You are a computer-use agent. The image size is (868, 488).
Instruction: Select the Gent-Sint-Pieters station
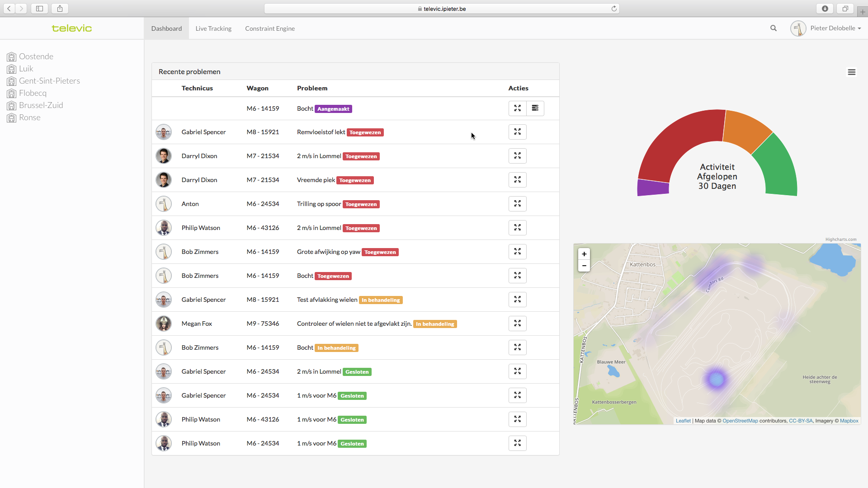click(x=49, y=81)
